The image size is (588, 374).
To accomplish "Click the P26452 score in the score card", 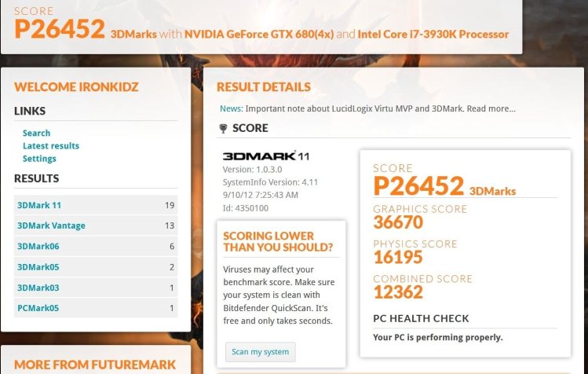I will click(419, 186).
